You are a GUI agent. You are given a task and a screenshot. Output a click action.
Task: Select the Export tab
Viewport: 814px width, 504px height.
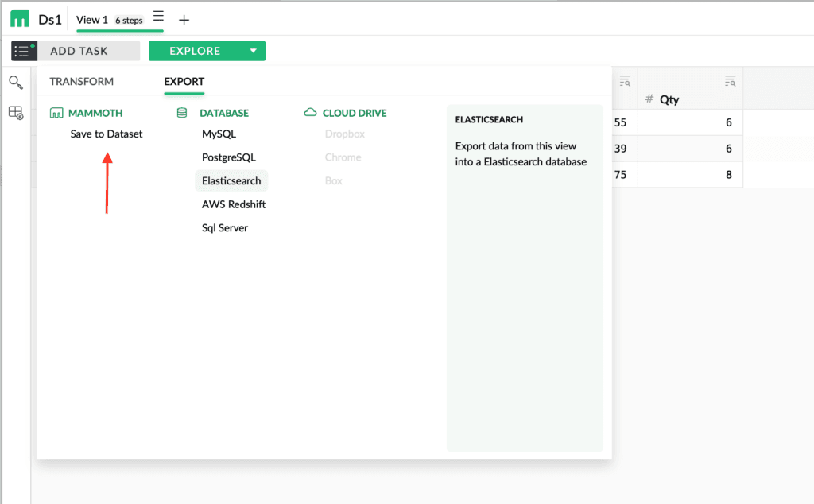pyautogui.click(x=184, y=82)
